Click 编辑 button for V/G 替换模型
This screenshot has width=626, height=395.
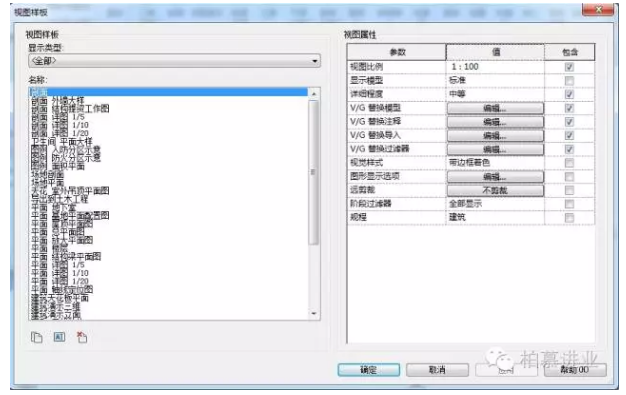coord(495,108)
